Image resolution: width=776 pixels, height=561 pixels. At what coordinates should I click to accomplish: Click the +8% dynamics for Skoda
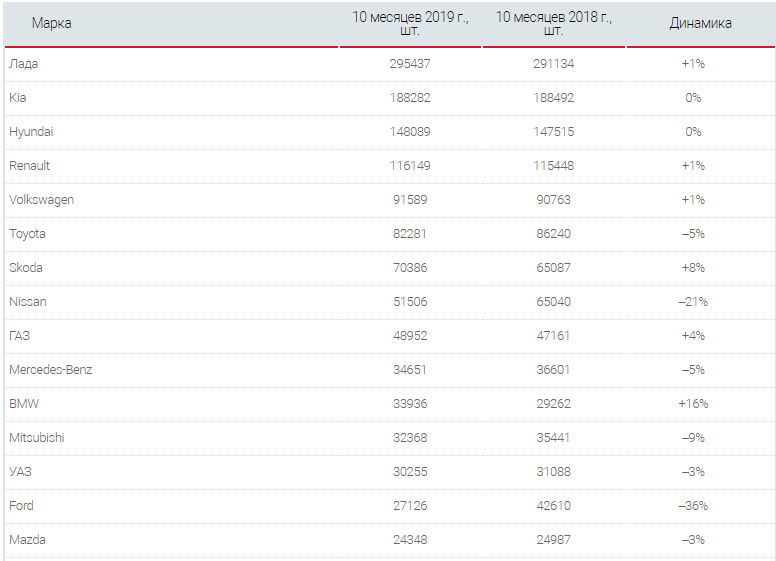point(693,268)
